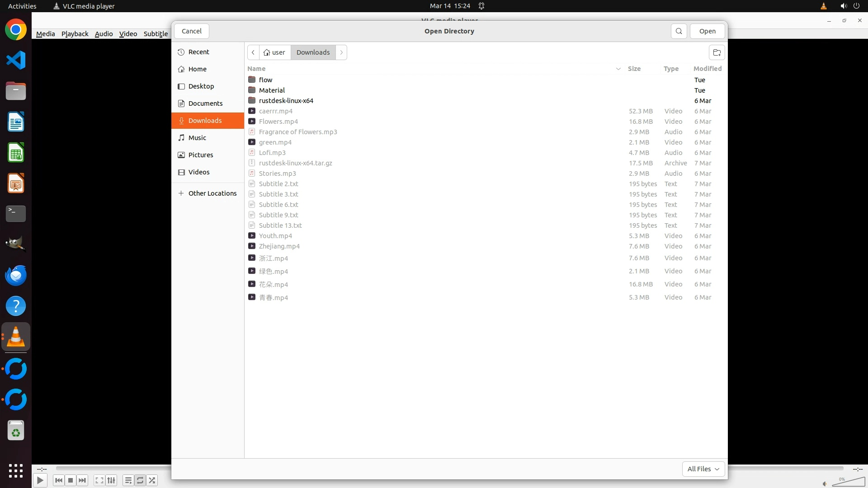
Task: Toggle random shuffle playback
Action: pos(152,480)
